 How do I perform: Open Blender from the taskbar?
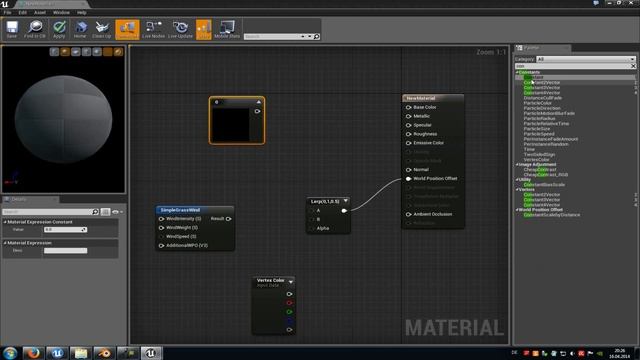click(104, 353)
